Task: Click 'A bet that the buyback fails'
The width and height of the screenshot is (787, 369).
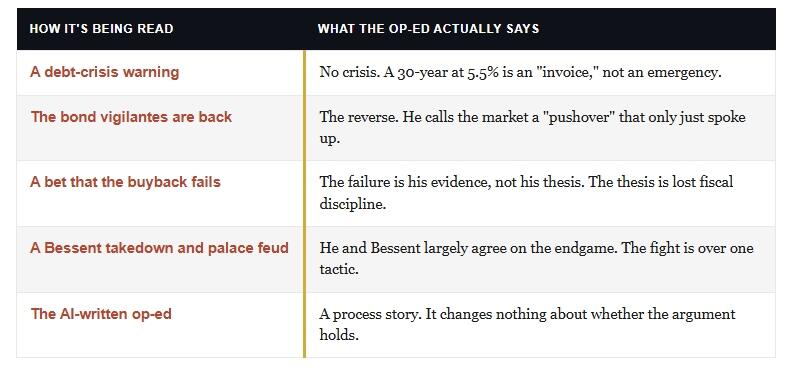Action: (125, 182)
